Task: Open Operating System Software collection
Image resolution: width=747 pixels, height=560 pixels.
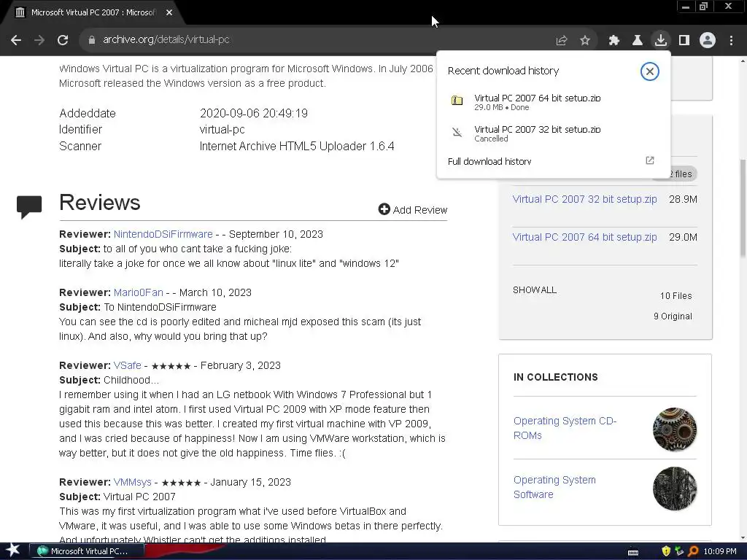Action: (554, 487)
